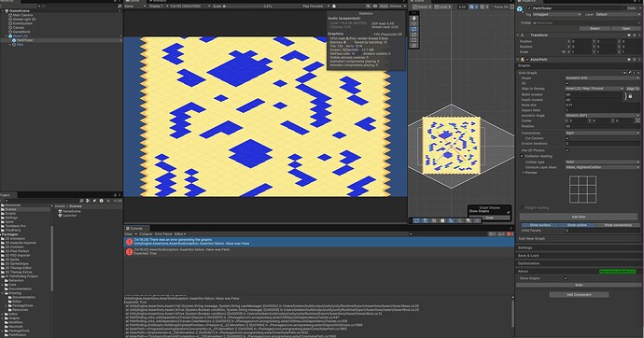This screenshot has height=338, width=644.
Task: Adjust the Game view Scale slider
Action: pos(242,7)
